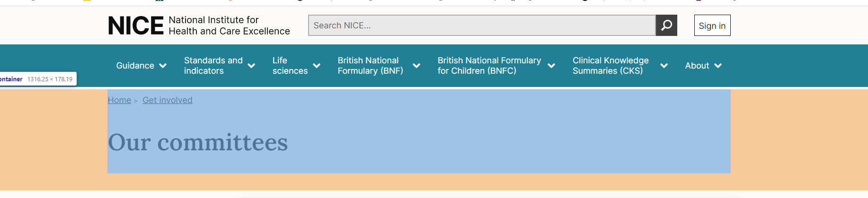
Task: Expand the About menu chevron
Action: [x=718, y=66]
